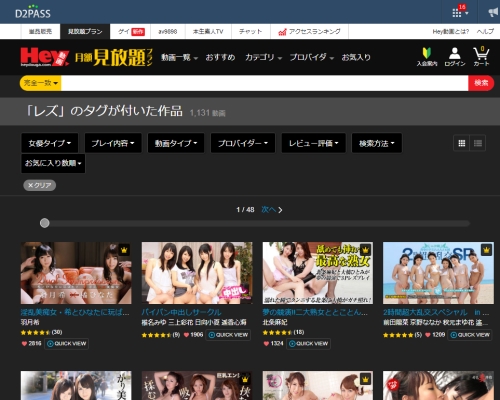Image resolution: width=500 pixels, height=400 pixels.
Task: Click the heart icon showing 1324 favorites
Action: coord(266,344)
